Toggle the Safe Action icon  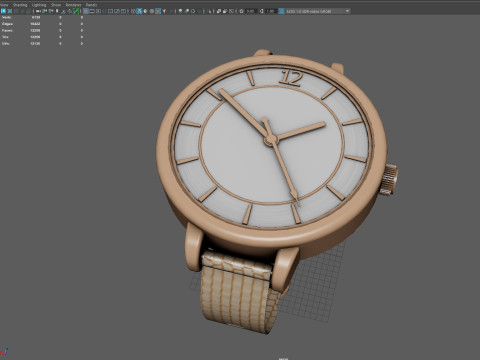(117, 11)
